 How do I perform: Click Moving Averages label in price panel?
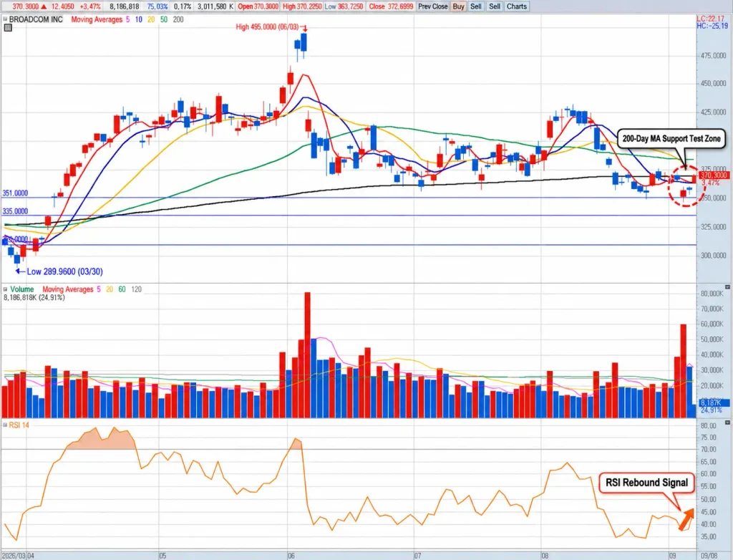click(x=97, y=19)
